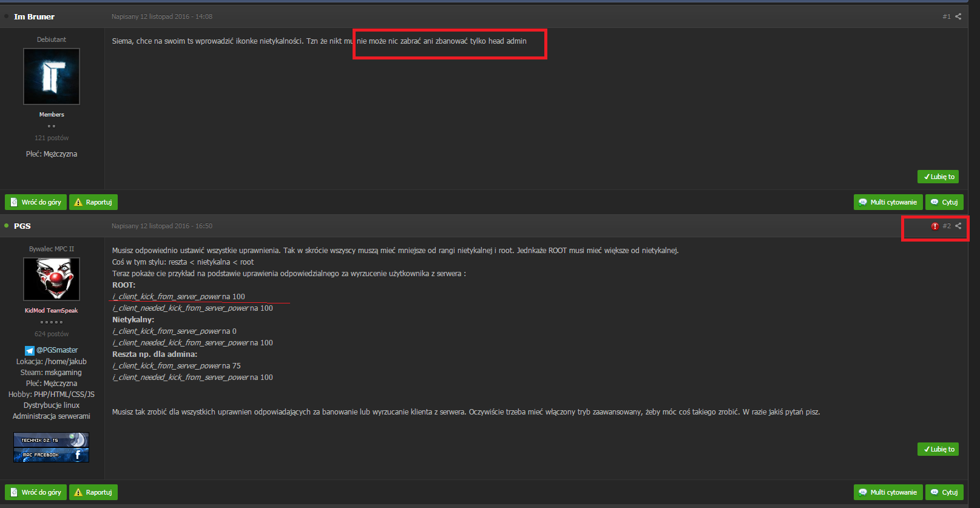The image size is (980, 508).
Task: Open @PGSmaster Telegram link
Action: click(57, 350)
